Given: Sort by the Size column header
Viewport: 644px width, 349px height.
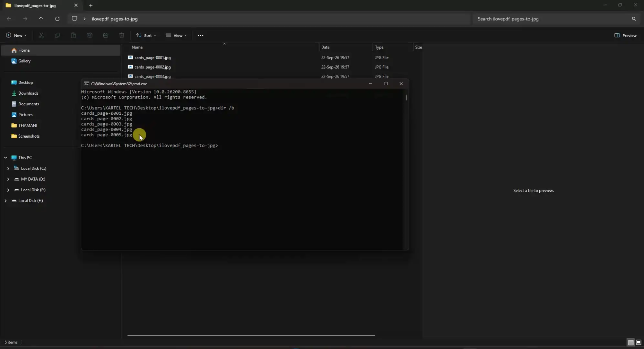Looking at the screenshot, I should point(418,47).
